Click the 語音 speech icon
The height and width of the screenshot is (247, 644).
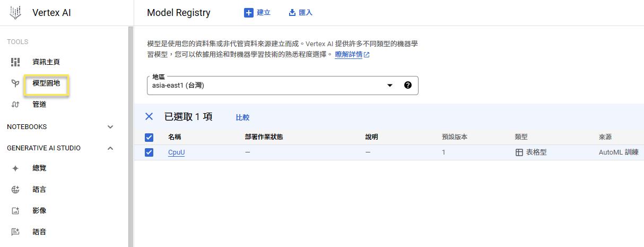coord(15,232)
